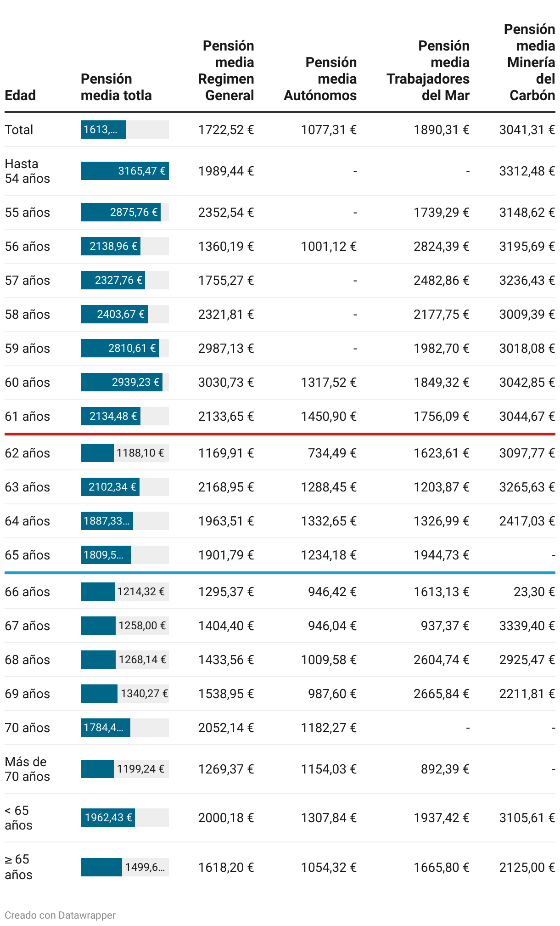The height and width of the screenshot is (926, 560).
Task: Click the 'Edad' column header
Action: pos(20,95)
